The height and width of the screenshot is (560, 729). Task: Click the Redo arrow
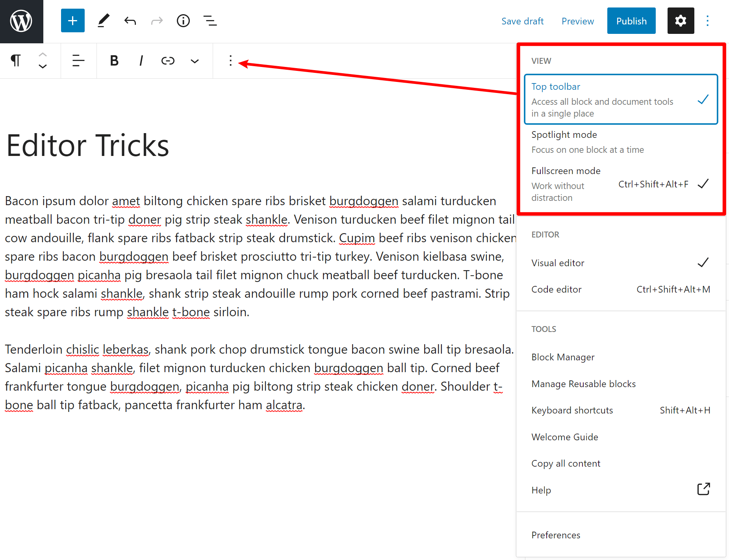(x=156, y=20)
